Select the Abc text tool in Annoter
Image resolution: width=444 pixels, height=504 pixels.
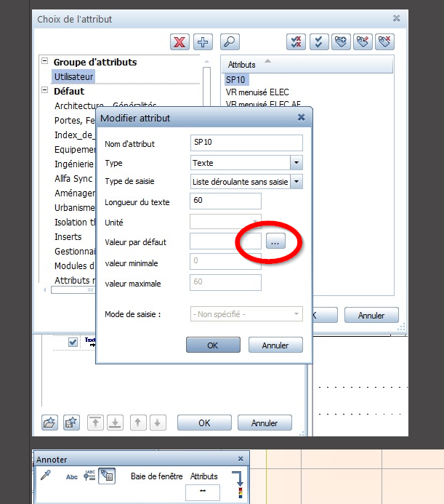click(72, 477)
